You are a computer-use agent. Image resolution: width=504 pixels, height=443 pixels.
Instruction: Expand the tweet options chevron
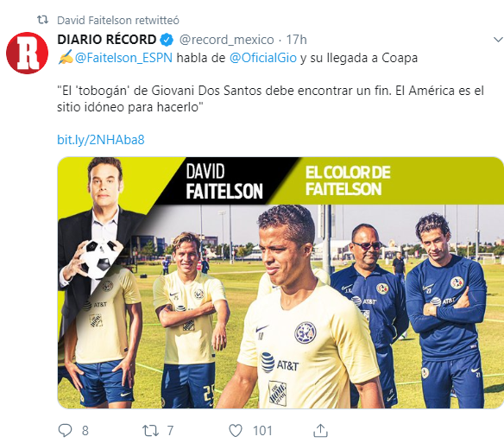point(498,40)
